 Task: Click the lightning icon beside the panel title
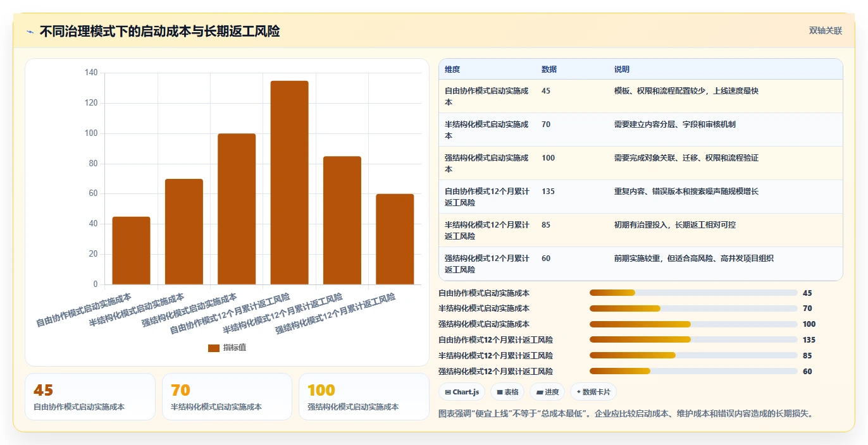coord(30,32)
